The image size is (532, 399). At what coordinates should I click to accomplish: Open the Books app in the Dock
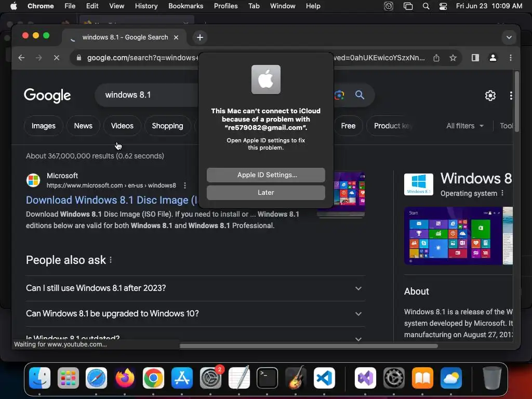pos(422,378)
